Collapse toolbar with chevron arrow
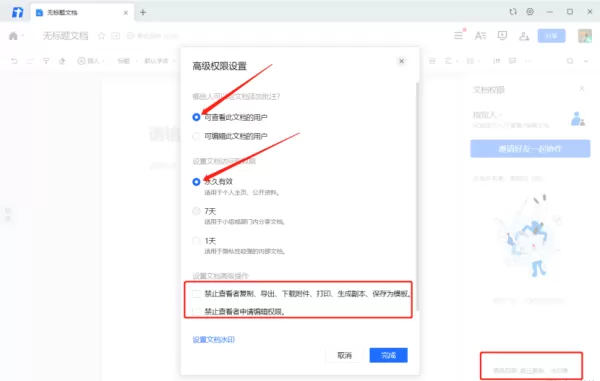The width and height of the screenshot is (600, 381). [586, 61]
